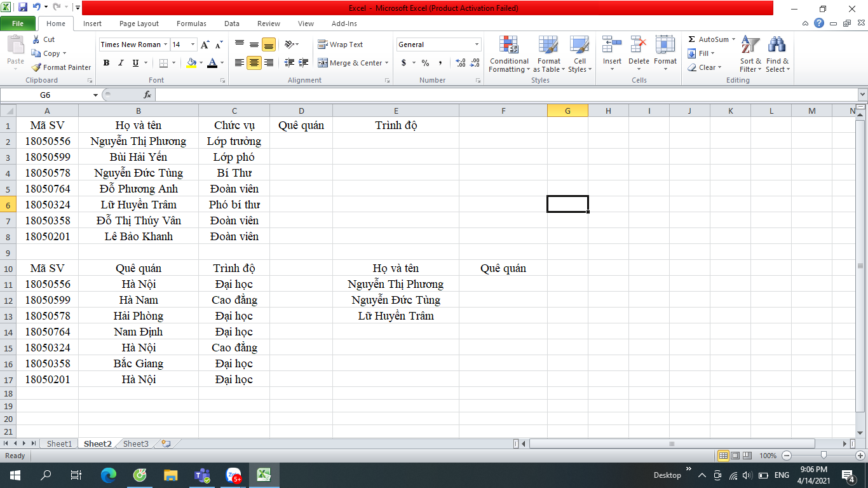
Task: Open borders dropdown arrow
Action: point(175,63)
